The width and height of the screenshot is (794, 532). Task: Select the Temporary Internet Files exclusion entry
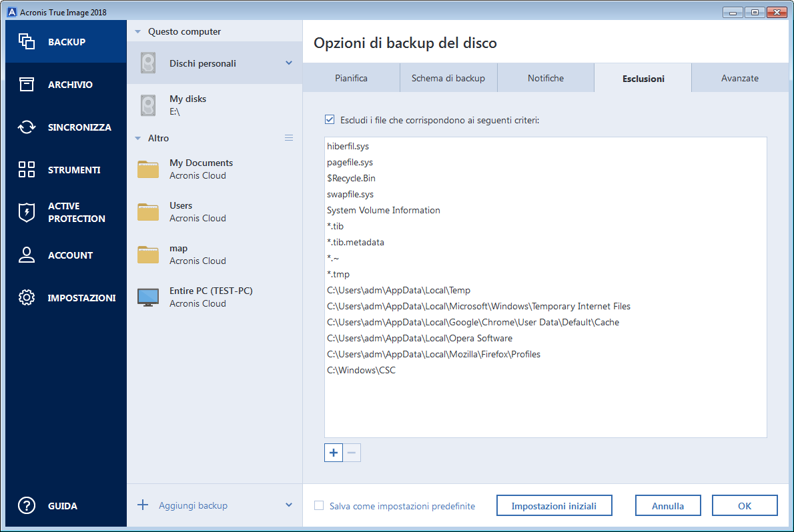(x=545, y=306)
